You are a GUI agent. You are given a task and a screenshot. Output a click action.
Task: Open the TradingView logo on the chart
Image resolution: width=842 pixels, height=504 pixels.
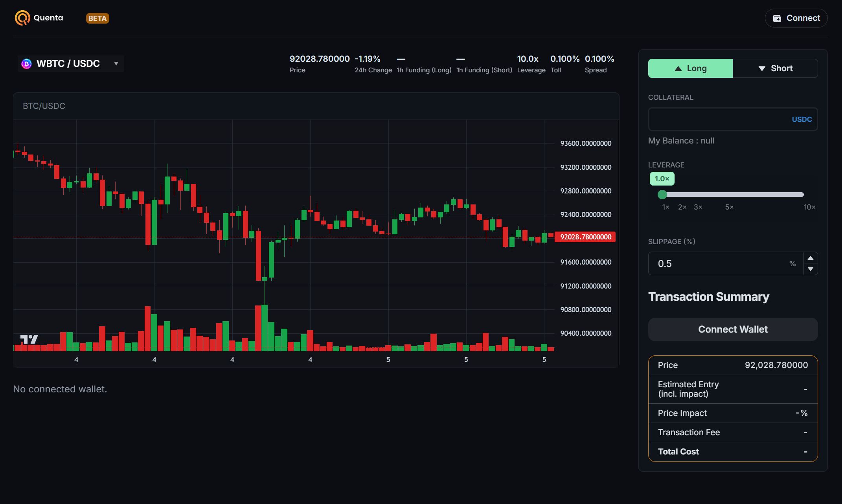point(29,339)
